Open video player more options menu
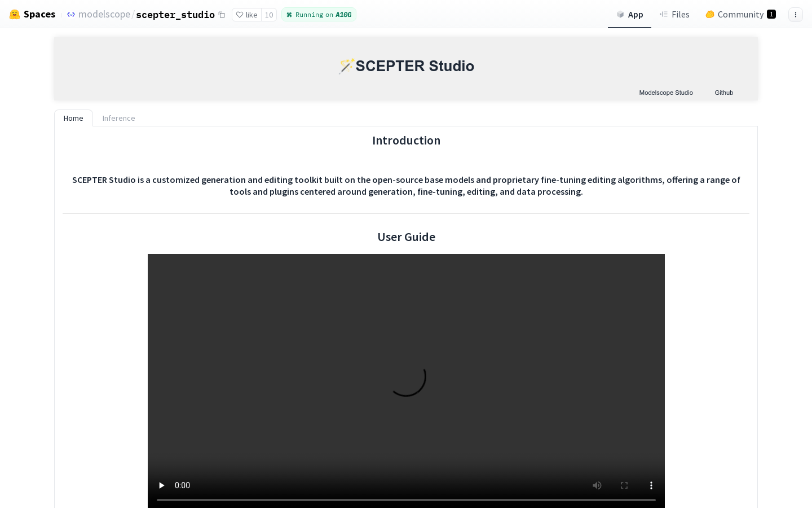Image resolution: width=812 pixels, height=508 pixels. click(651, 485)
